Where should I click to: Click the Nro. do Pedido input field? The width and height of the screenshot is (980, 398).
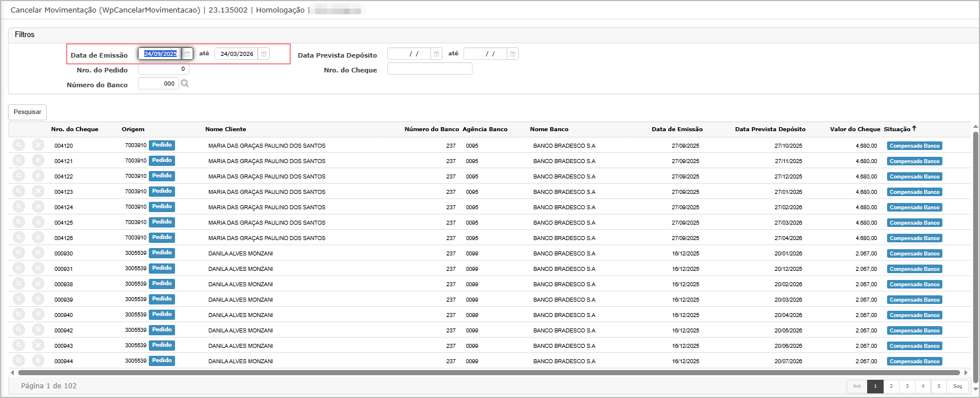[x=163, y=69]
